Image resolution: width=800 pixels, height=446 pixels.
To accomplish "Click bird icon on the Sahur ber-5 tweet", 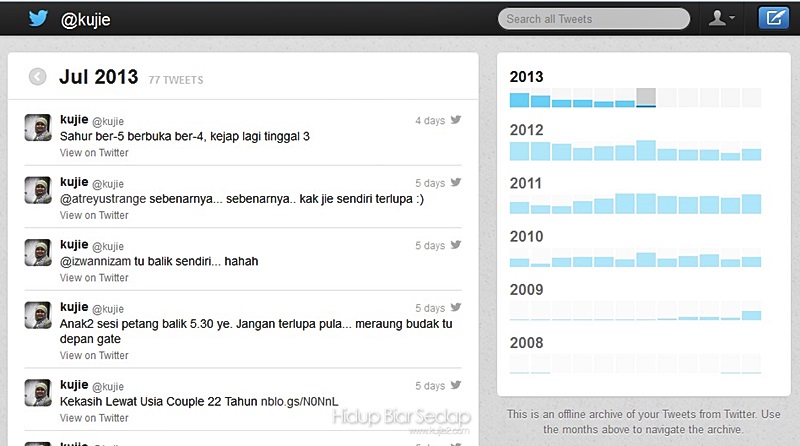I will point(456,120).
